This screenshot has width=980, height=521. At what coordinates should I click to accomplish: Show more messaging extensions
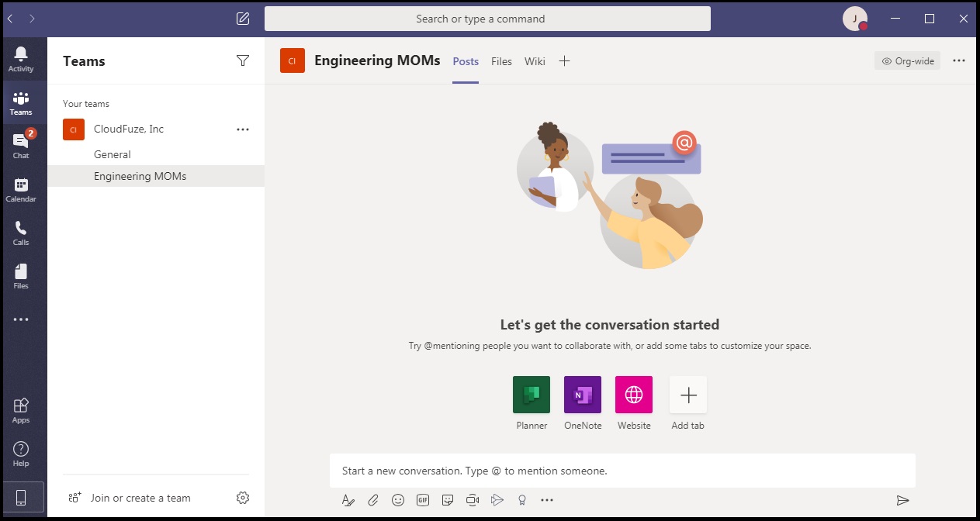tap(547, 500)
